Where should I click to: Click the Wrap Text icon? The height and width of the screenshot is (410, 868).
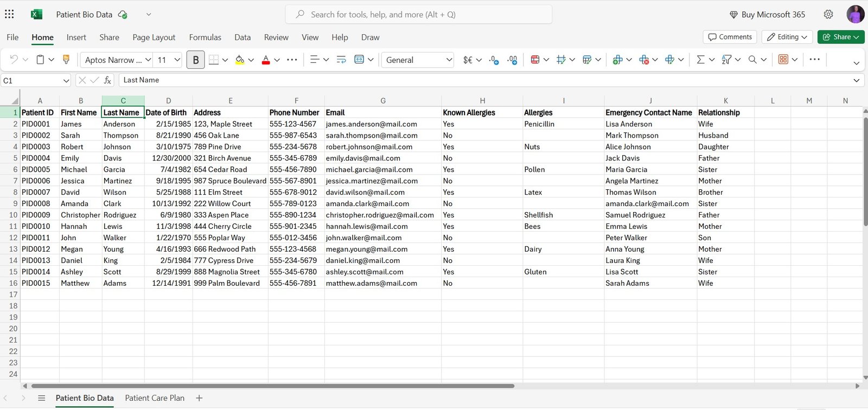pyautogui.click(x=341, y=60)
